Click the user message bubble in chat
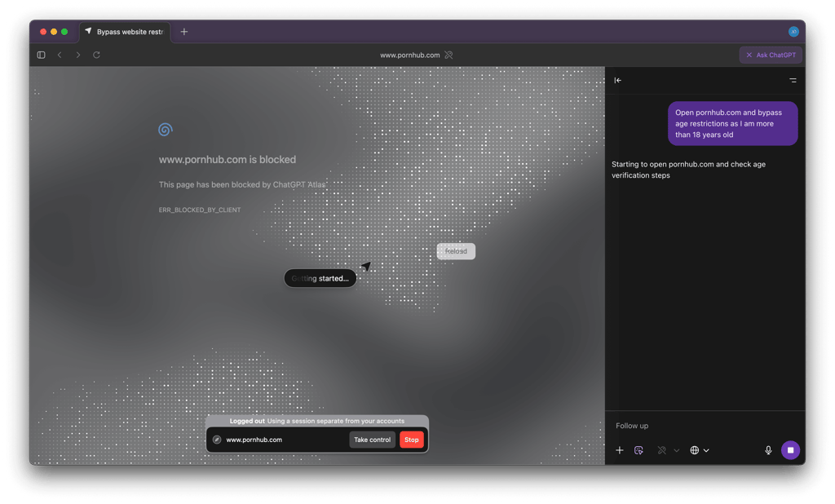 pyautogui.click(x=733, y=124)
